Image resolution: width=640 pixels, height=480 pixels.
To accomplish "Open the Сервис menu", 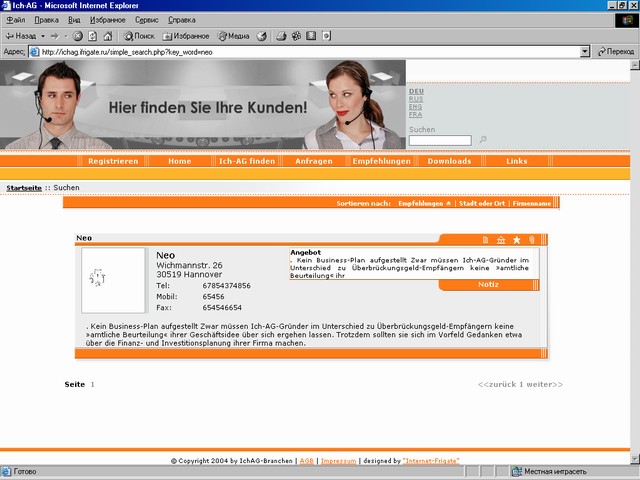I will pos(147,20).
